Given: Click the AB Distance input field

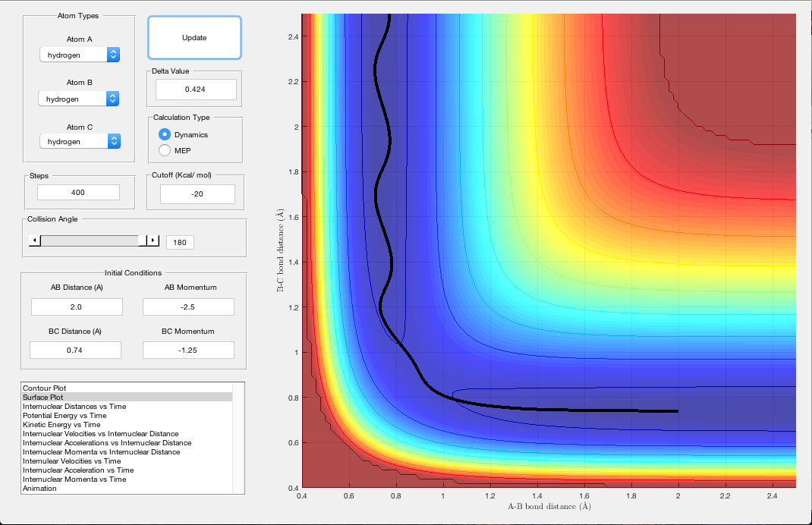Looking at the screenshot, I should (76, 307).
